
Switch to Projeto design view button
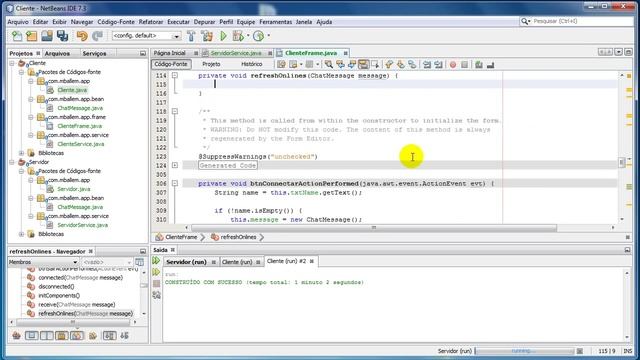point(211,64)
